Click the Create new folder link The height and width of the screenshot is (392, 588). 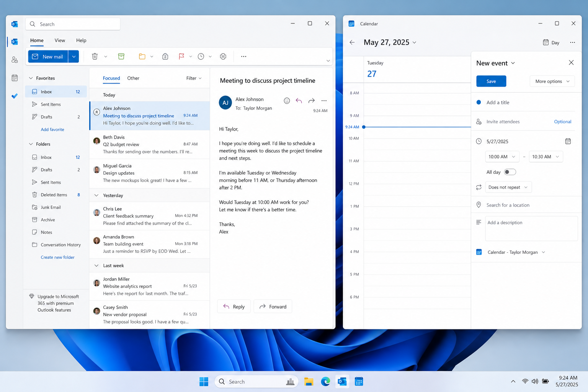point(58,257)
